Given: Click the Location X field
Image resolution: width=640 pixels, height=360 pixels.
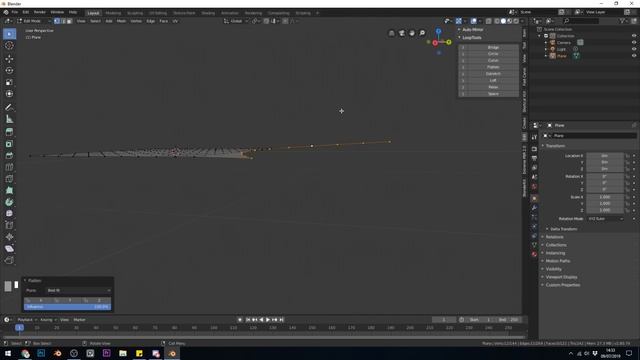Looking at the screenshot, I should click(605, 156).
